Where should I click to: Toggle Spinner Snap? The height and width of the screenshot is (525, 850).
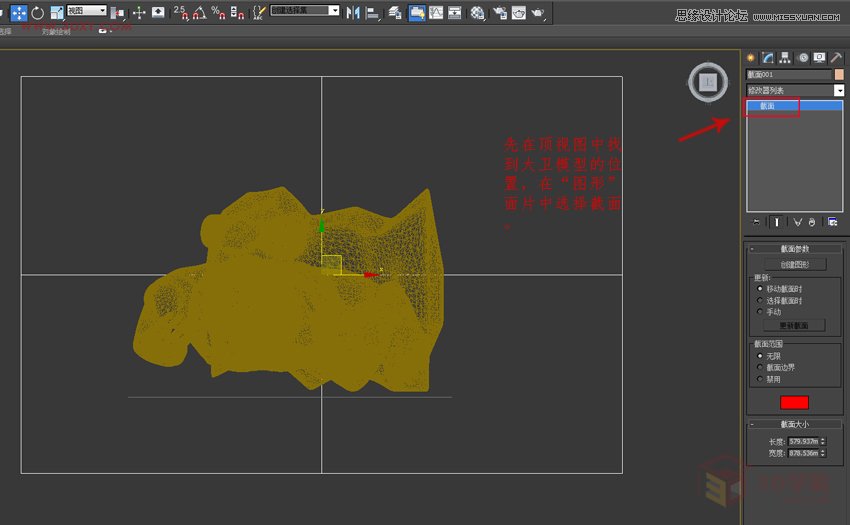click(x=237, y=12)
